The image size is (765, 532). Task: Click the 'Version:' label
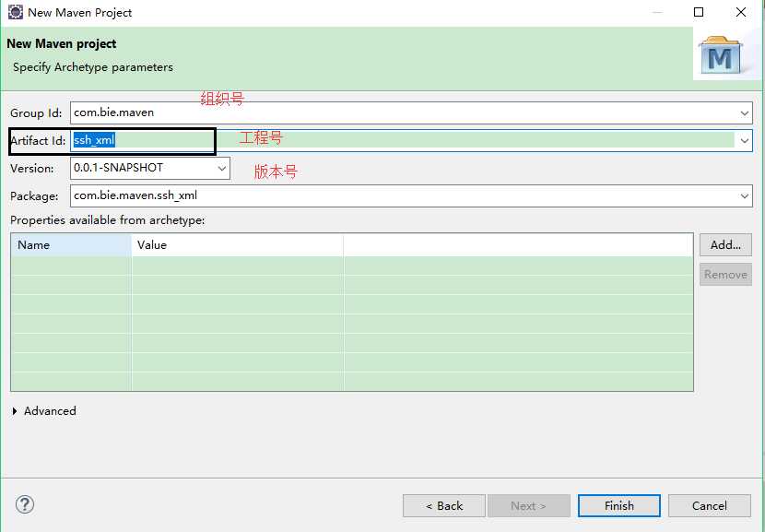[32, 169]
